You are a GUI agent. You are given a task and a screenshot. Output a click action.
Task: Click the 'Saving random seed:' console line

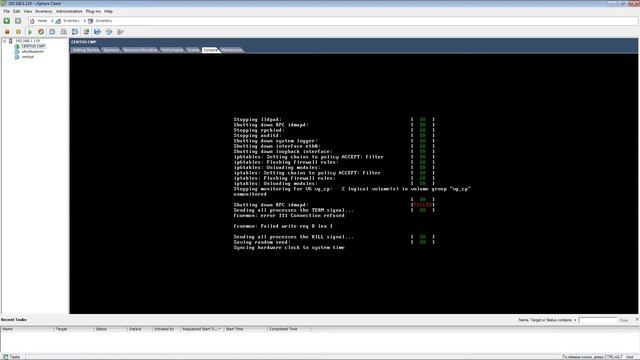pyautogui.click(x=262, y=242)
